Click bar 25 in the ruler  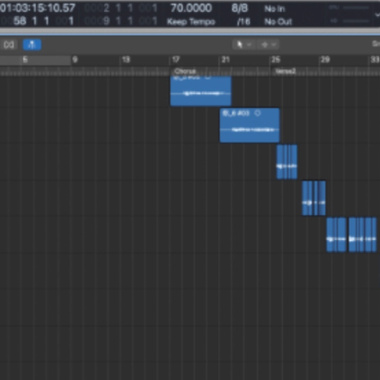pos(275,60)
